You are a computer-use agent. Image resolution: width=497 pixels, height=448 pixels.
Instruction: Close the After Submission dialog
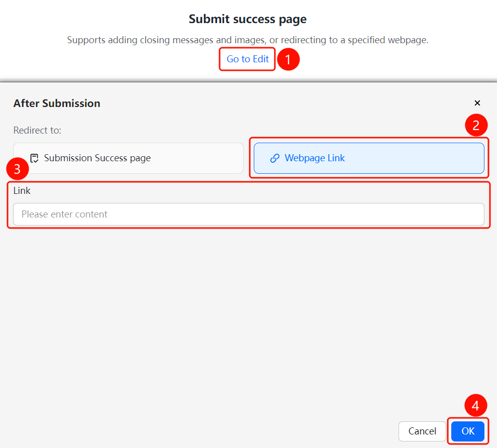pyautogui.click(x=477, y=103)
